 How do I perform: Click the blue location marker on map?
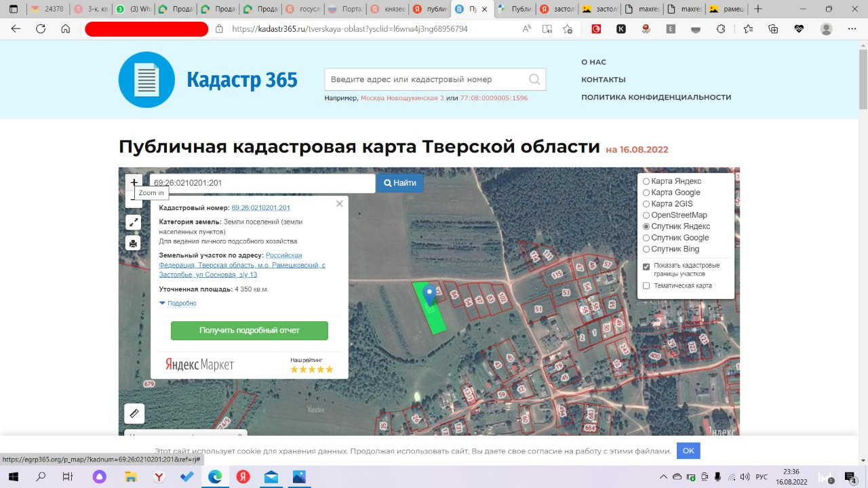(429, 294)
